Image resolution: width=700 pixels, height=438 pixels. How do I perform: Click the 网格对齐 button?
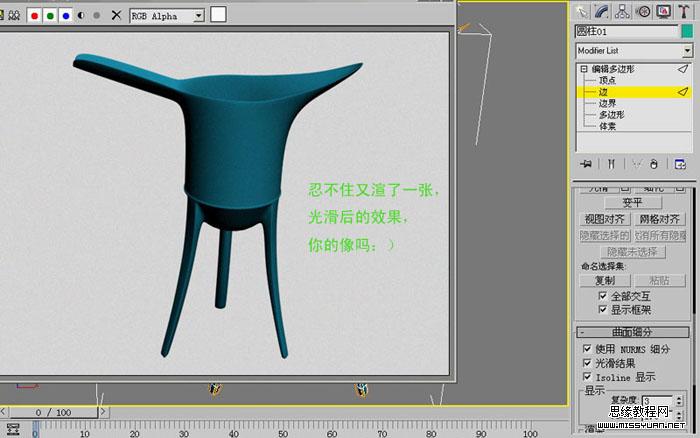coord(660,219)
